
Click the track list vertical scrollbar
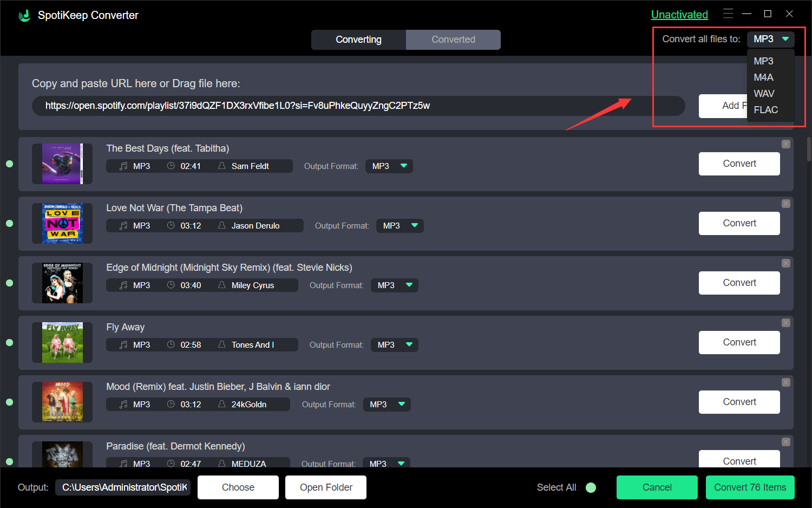tap(809, 149)
